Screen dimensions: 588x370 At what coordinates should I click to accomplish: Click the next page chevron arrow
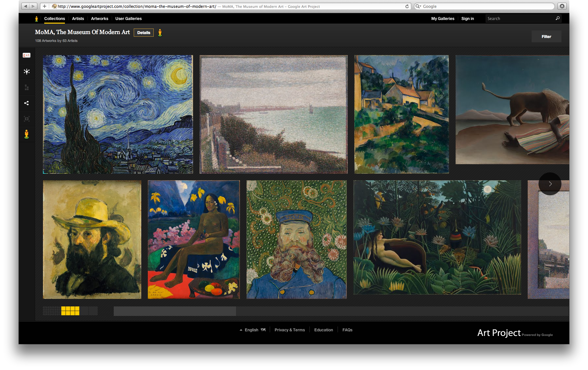[x=550, y=184]
